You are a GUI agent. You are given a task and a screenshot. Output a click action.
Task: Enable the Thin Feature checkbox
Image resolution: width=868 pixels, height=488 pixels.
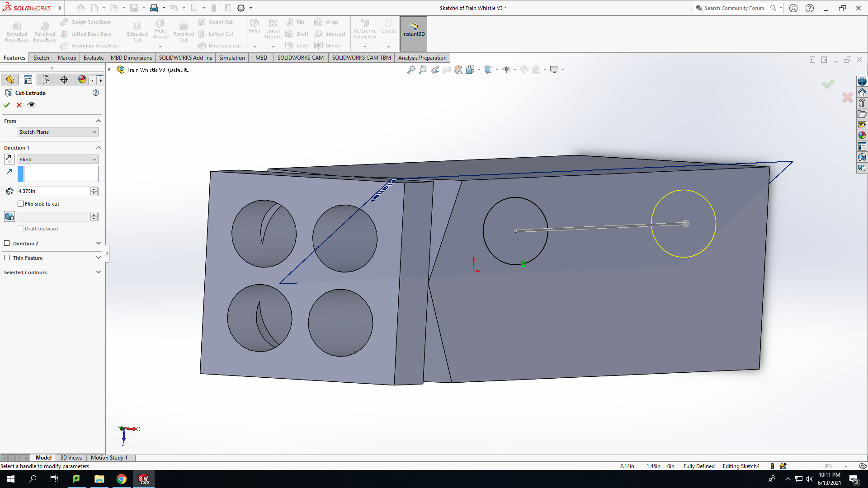pyautogui.click(x=7, y=258)
